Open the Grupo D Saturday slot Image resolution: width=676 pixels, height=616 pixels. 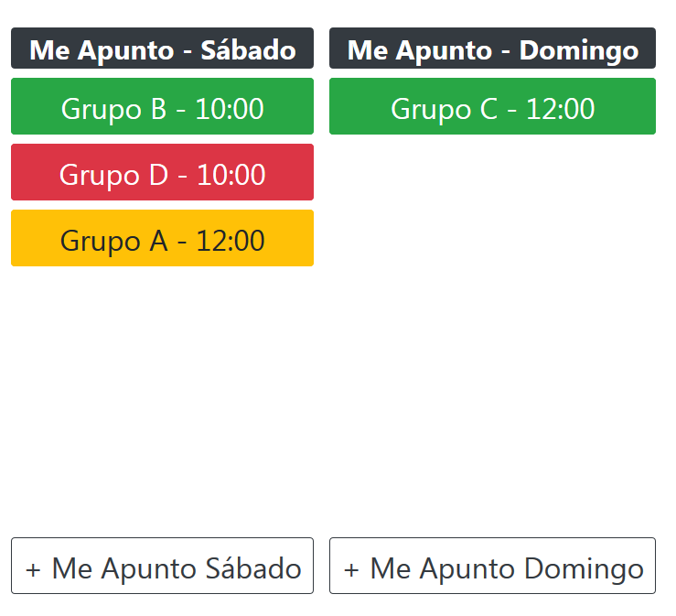tap(162, 173)
